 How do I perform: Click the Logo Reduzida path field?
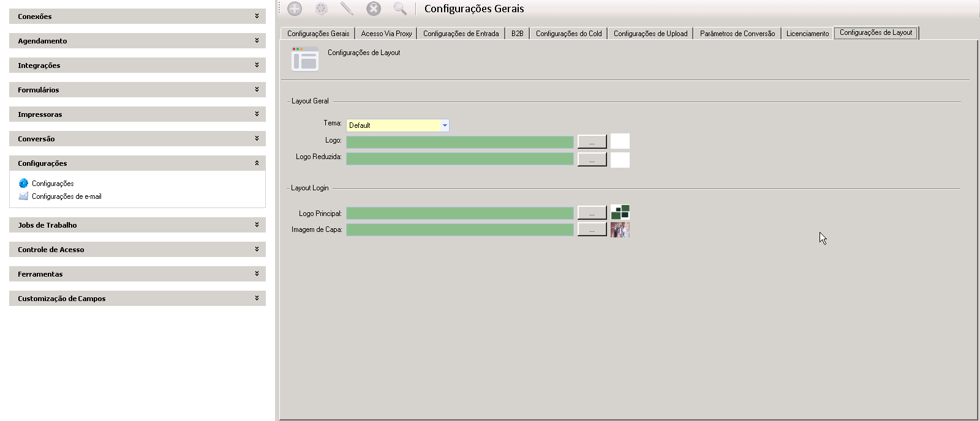pyautogui.click(x=460, y=158)
